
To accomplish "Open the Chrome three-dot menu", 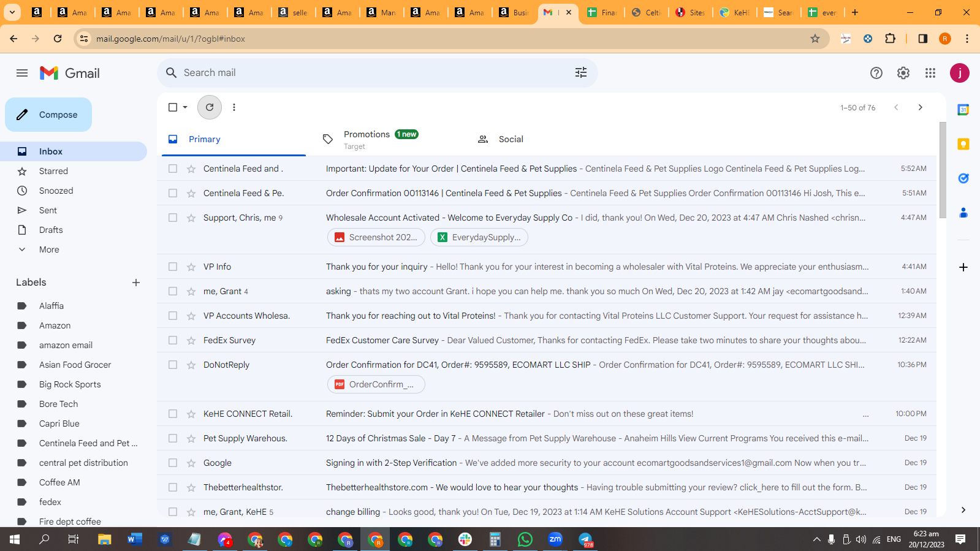I will pyautogui.click(x=967, y=39).
